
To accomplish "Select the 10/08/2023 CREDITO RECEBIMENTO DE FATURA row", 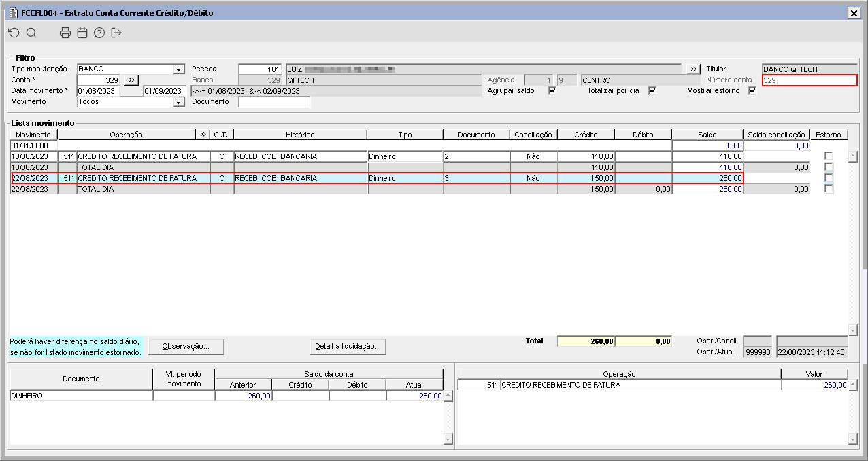I will tap(410, 156).
